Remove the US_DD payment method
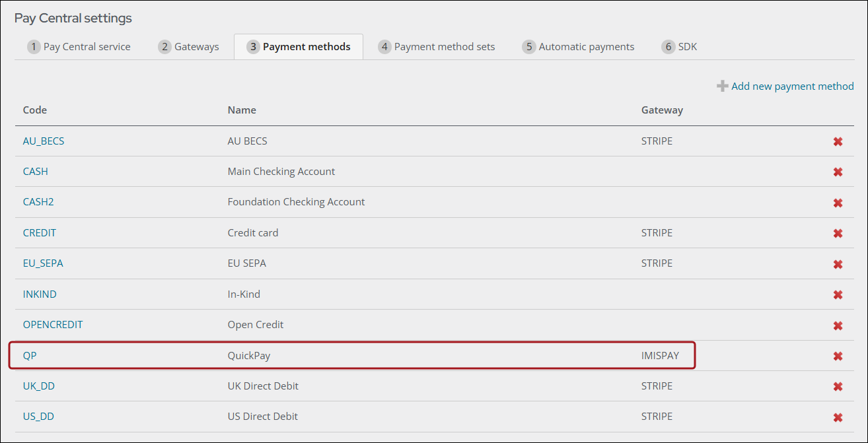The width and height of the screenshot is (868, 443). pos(838,417)
